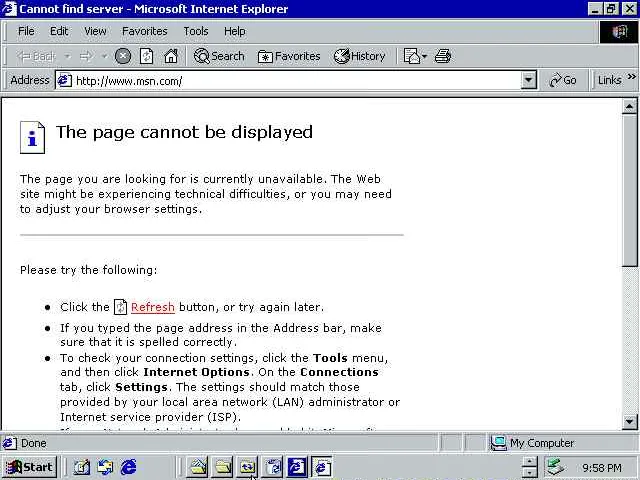Open the Start menu

pyautogui.click(x=29, y=467)
